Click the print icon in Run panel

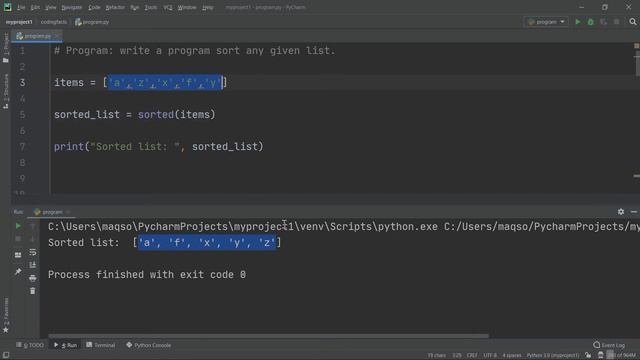33,278
